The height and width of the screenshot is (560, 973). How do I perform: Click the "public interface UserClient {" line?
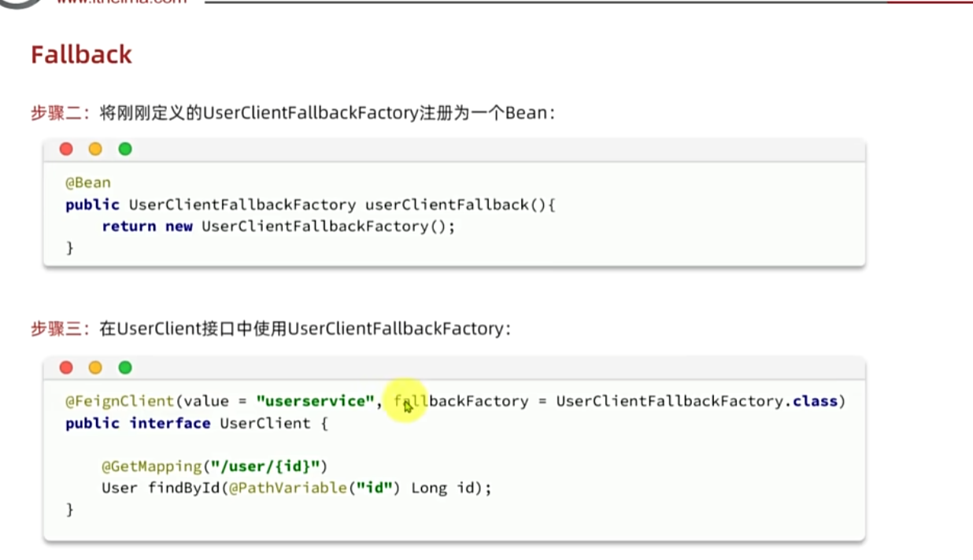tap(196, 423)
